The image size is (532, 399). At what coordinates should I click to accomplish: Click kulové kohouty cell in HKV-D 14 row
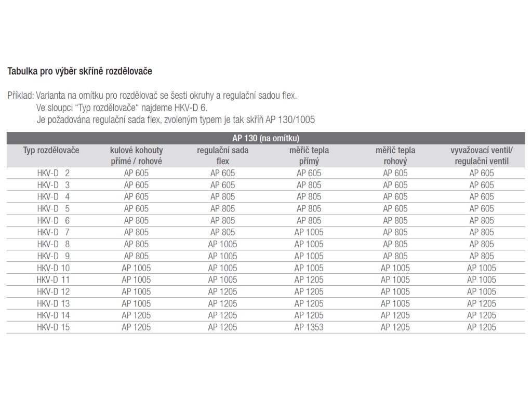click(x=136, y=315)
